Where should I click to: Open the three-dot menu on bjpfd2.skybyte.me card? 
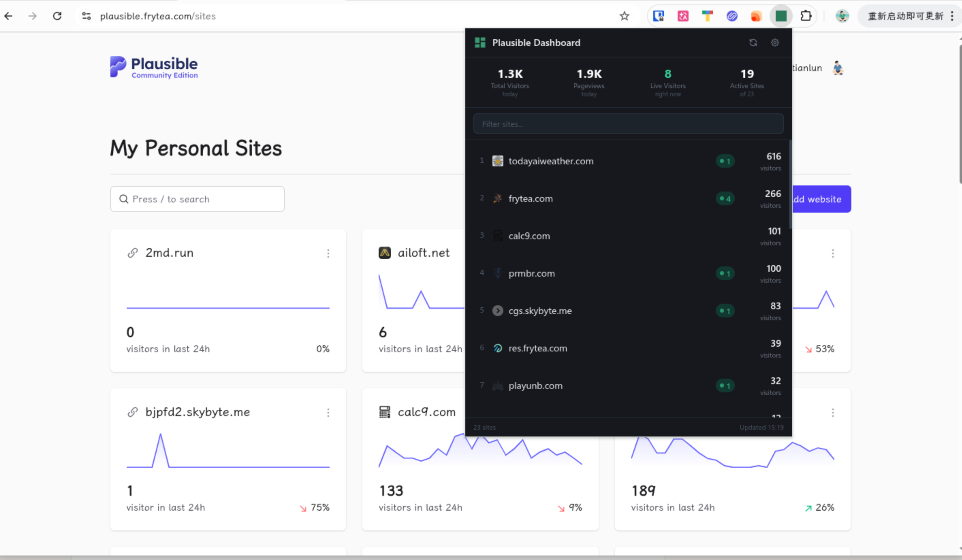328,412
